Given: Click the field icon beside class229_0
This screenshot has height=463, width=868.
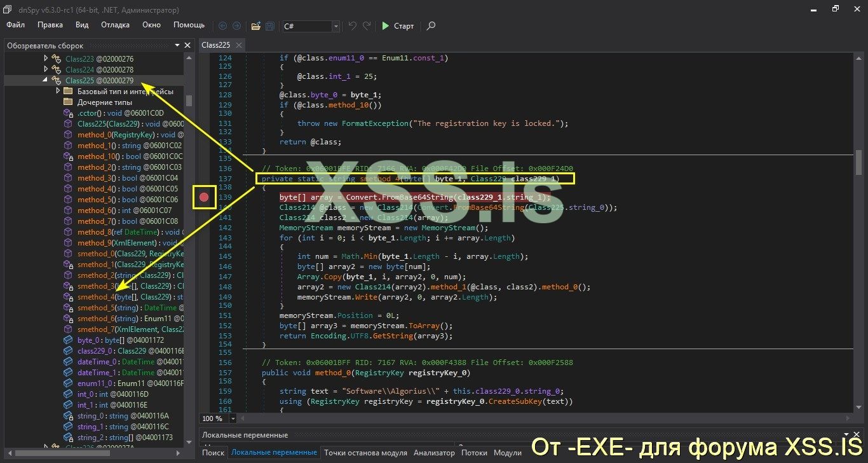Looking at the screenshot, I should tap(68, 351).
